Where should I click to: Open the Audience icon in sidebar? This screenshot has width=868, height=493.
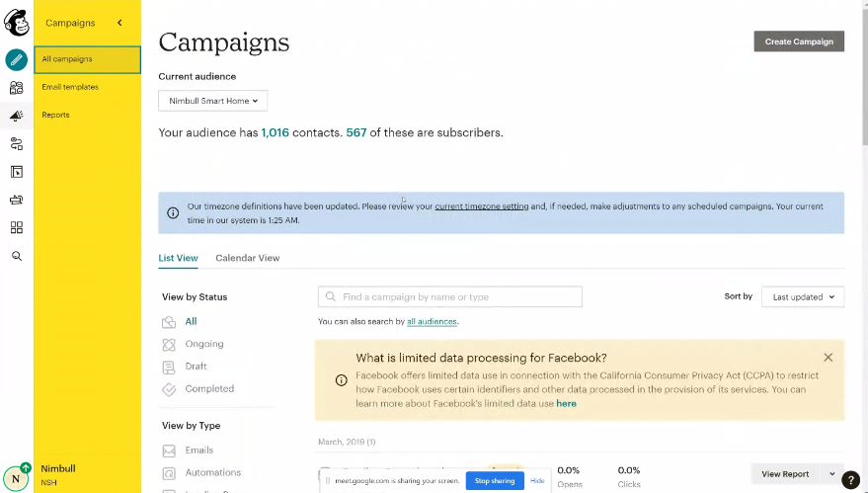(x=17, y=88)
